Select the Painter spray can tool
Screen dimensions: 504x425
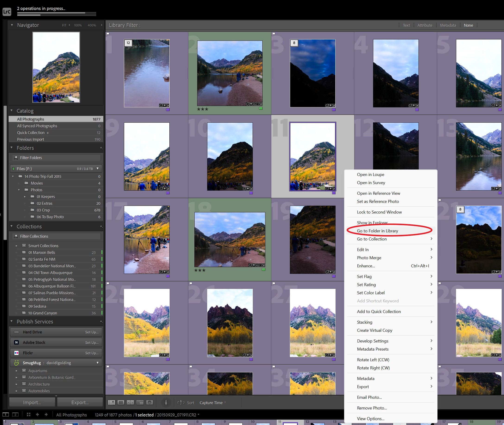(x=166, y=402)
